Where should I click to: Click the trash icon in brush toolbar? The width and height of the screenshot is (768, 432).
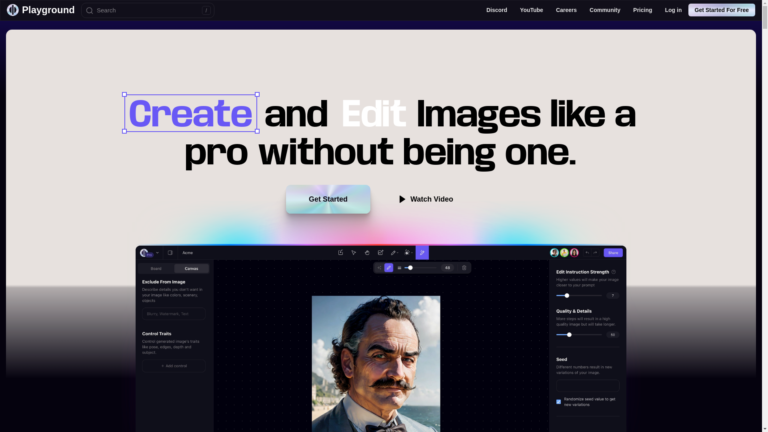pyautogui.click(x=464, y=268)
